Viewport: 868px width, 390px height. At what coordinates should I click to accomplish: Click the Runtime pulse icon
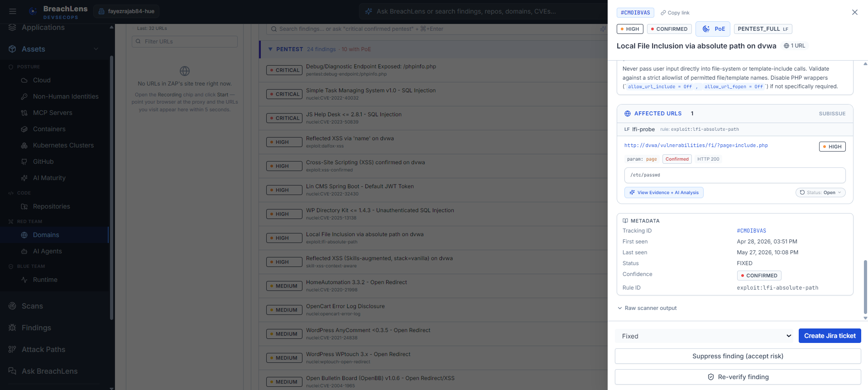[x=24, y=280]
